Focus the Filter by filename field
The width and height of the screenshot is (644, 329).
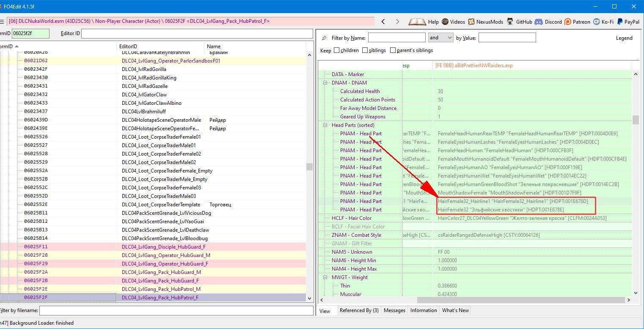[176, 310]
